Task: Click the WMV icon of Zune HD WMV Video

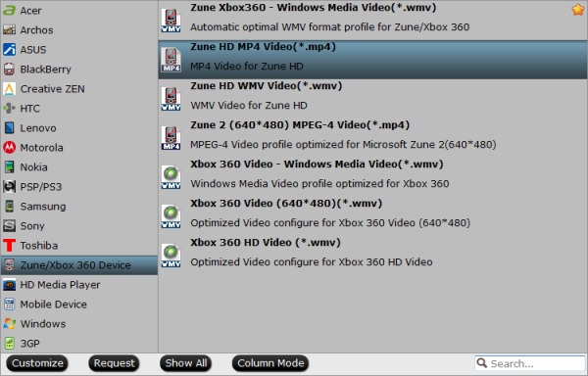Action: point(171,99)
